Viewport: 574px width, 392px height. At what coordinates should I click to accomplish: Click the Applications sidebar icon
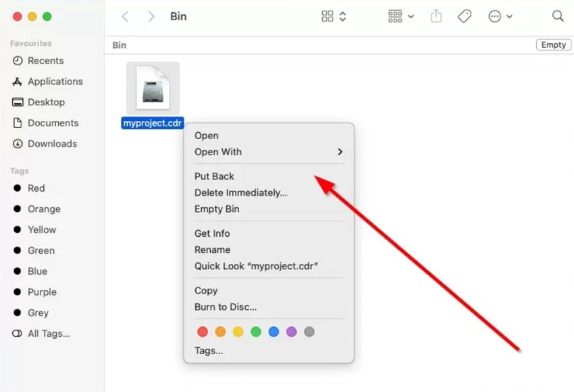tap(17, 82)
